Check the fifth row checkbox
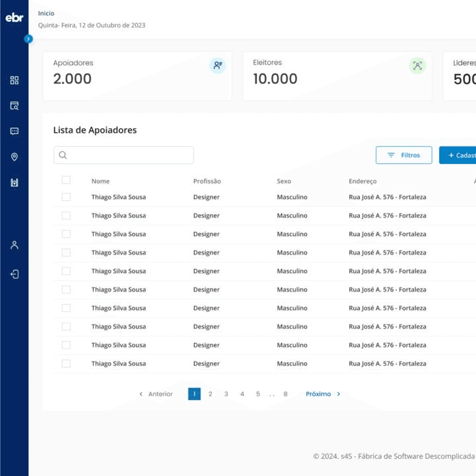 [66, 271]
